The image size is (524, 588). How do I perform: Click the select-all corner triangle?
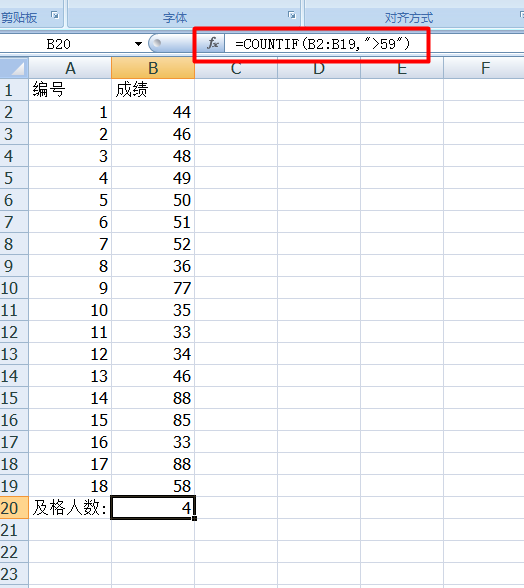[14, 68]
